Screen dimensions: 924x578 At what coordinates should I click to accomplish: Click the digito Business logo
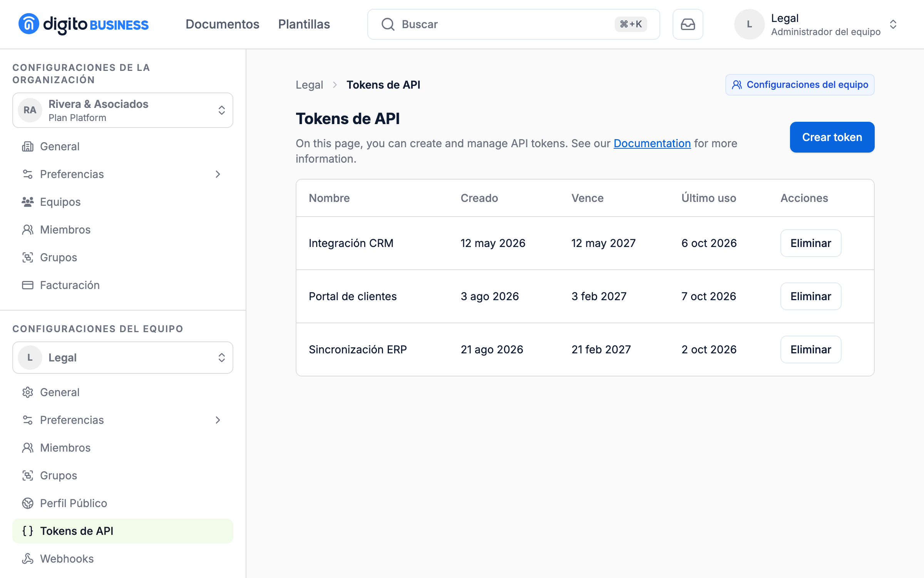[84, 24]
